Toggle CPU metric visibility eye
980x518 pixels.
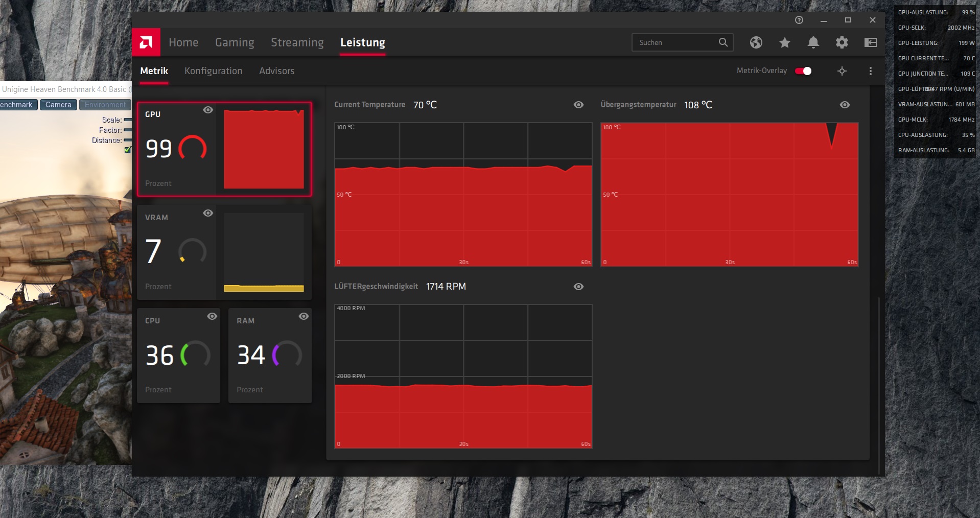tap(212, 316)
